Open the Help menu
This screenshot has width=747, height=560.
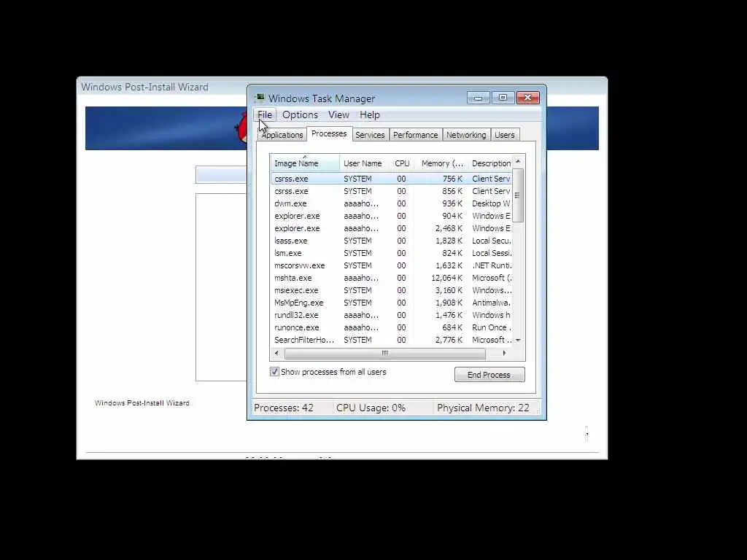pyautogui.click(x=370, y=114)
